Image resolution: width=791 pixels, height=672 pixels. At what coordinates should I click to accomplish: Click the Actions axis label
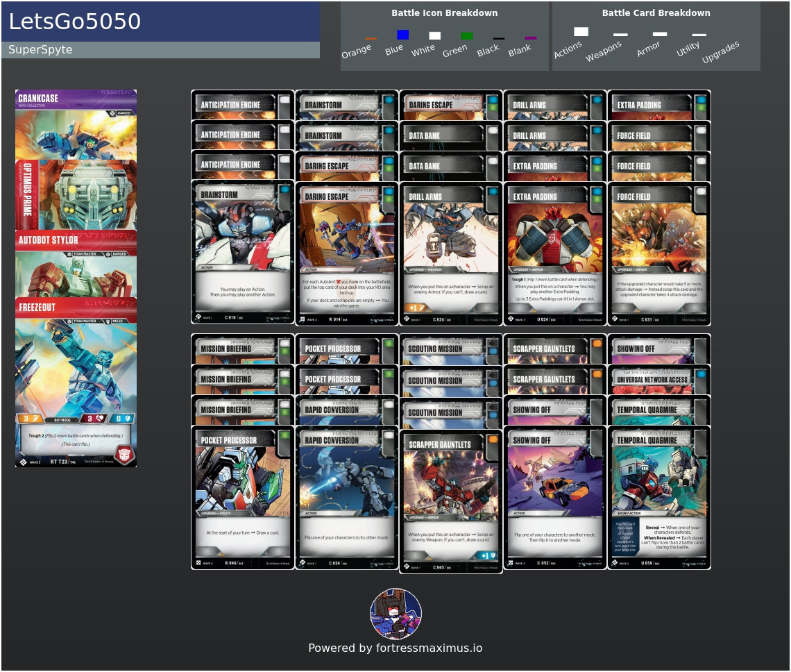click(568, 50)
